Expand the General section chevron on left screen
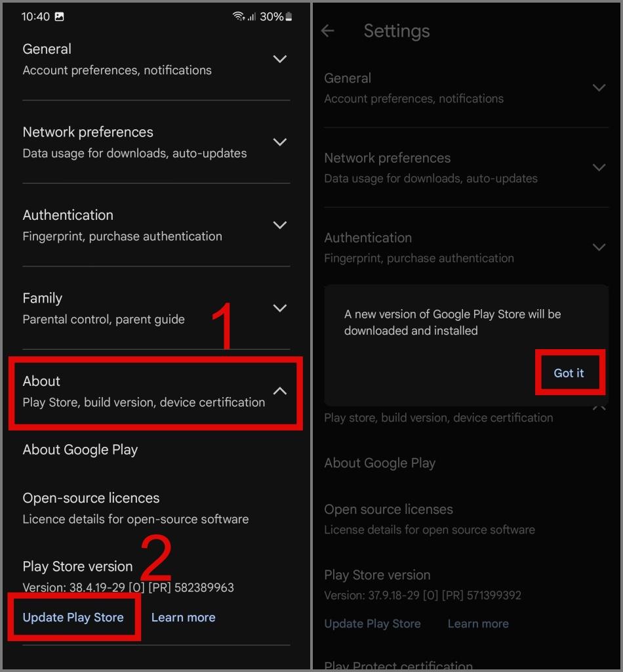The width and height of the screenshot is (623, 672). [279, 58]
